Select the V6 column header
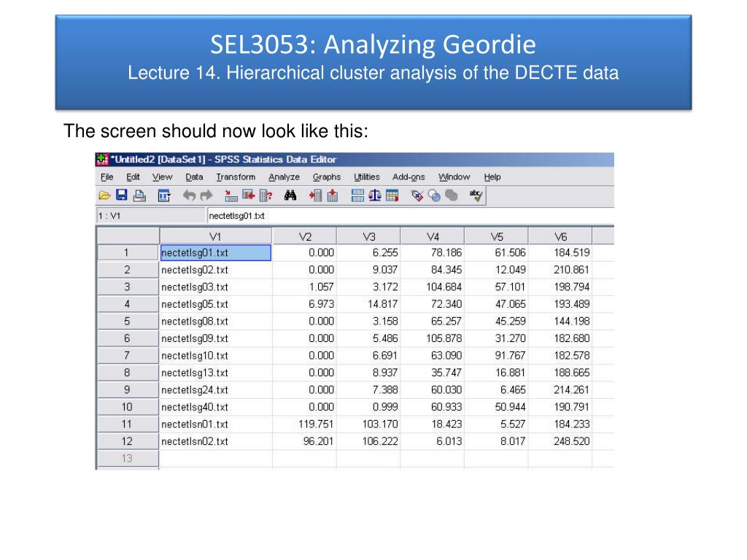 (x=560, y=237)
